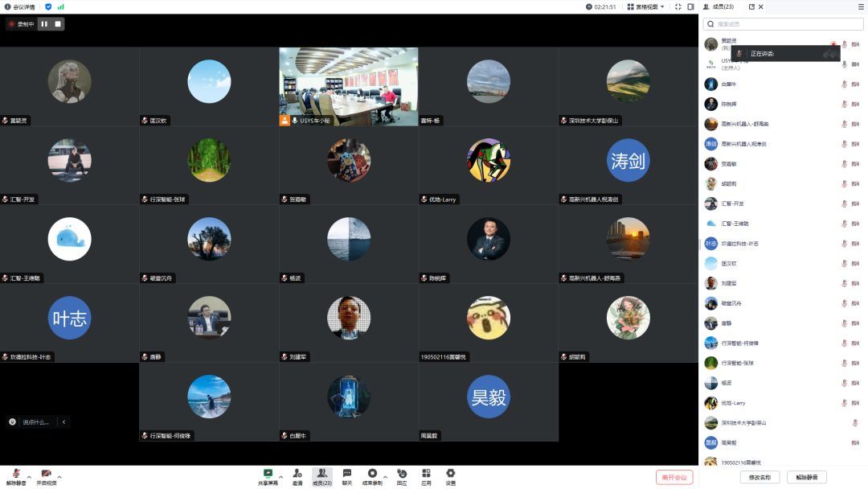Select 刘建军 video tile in grid
Screen dimensions: 868x489
coord(349,323)
